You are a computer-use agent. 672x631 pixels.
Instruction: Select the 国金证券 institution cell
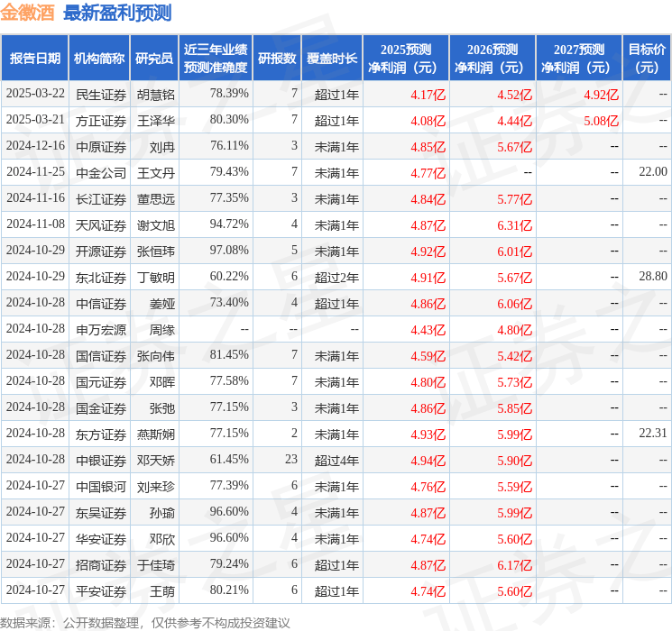tap(101, 407)
